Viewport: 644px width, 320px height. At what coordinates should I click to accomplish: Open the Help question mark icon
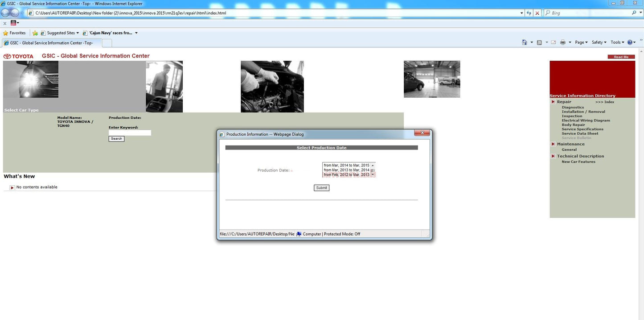click(630, 42)
